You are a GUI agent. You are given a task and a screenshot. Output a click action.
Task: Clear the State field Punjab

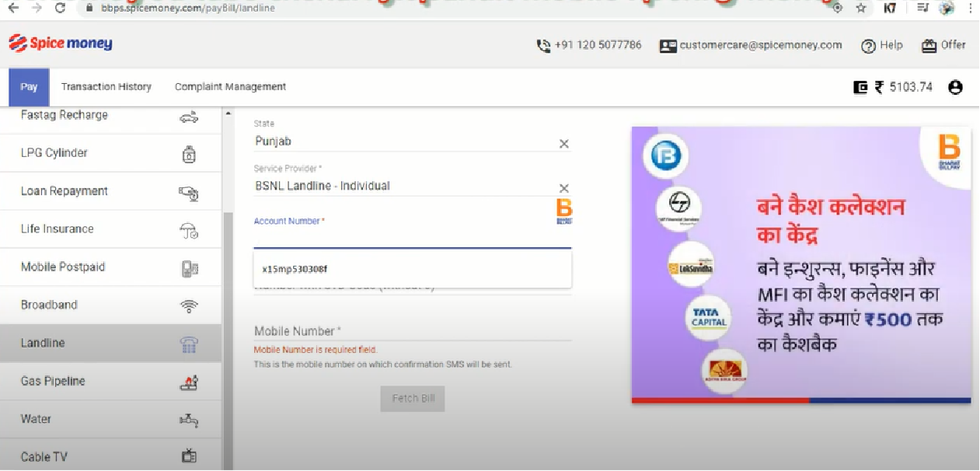click(x=564, y=144)
